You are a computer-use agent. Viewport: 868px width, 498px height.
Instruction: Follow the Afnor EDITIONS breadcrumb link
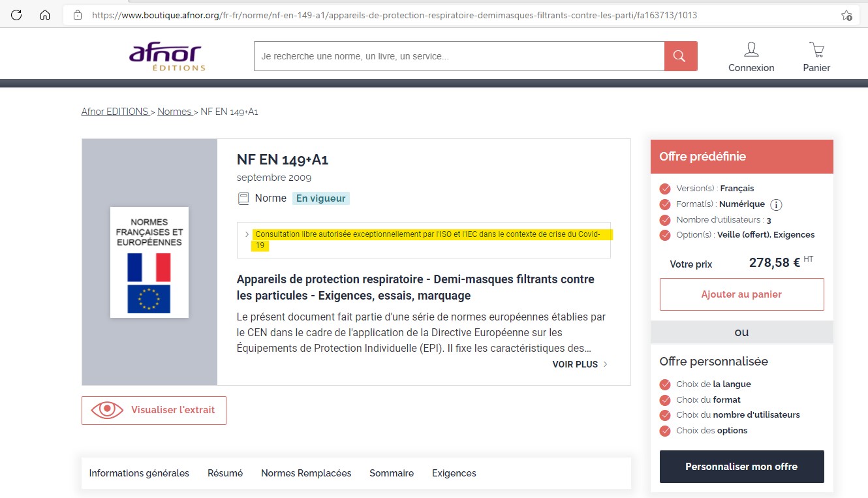115,112
